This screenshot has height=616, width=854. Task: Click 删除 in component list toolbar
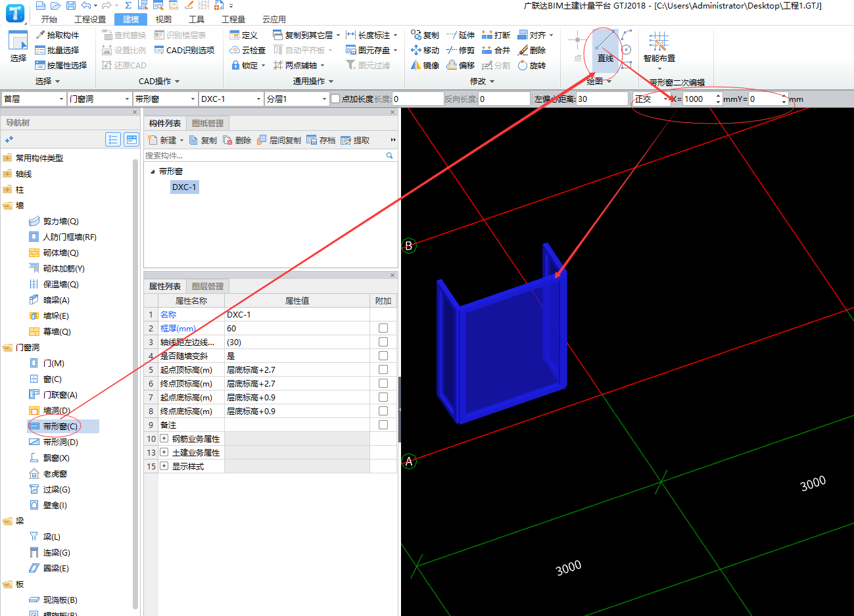click(237, 140)
